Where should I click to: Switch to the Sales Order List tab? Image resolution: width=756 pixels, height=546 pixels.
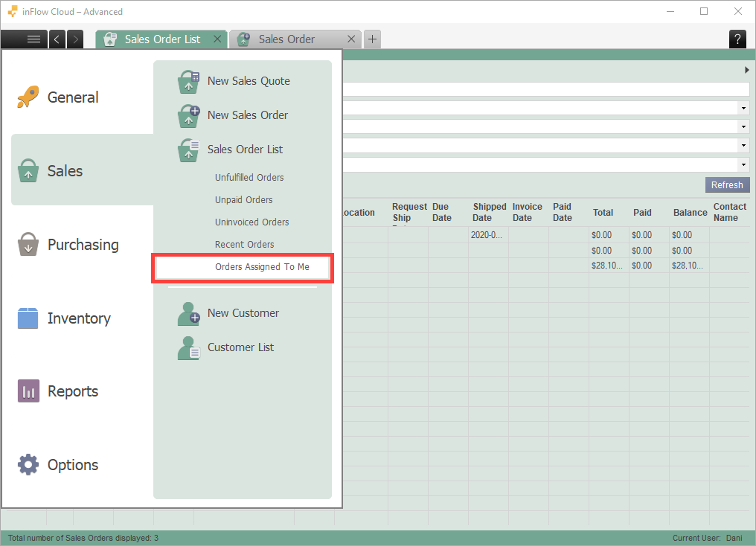162,39
